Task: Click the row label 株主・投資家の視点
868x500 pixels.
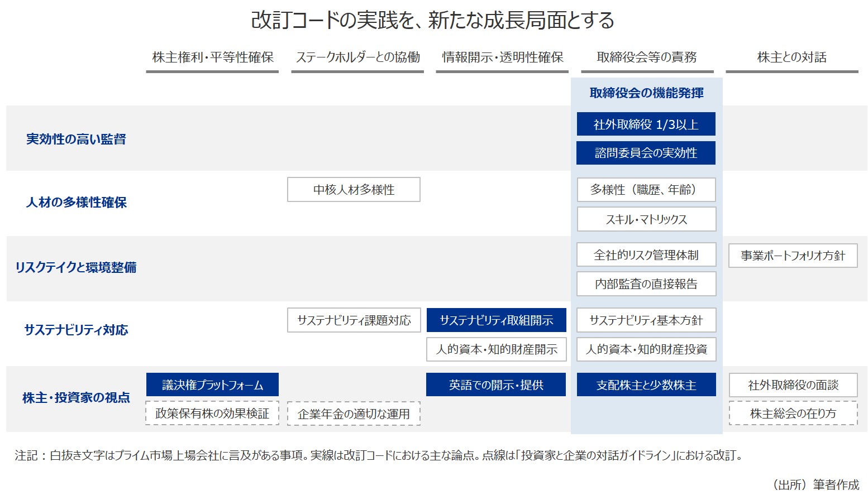Action: click(x=76, y=397)
